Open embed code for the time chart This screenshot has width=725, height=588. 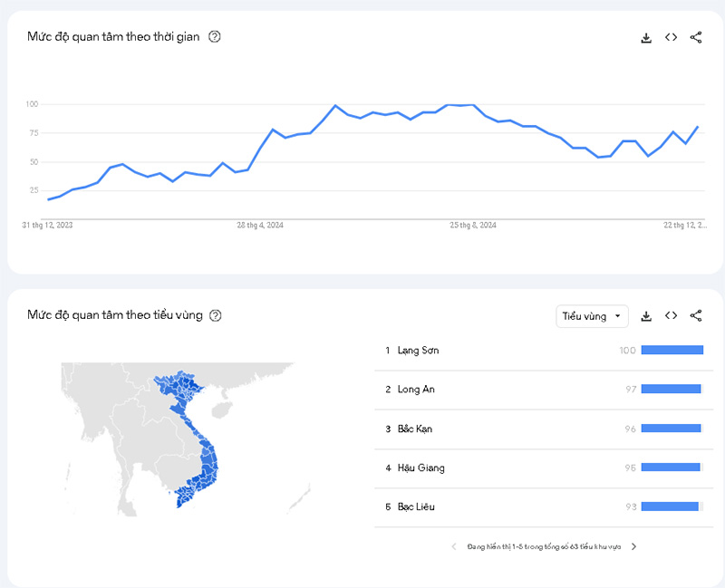[671, 37]
